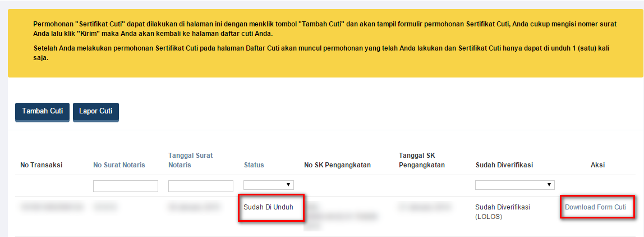Viewport: 644px width, 237px height.
Task: Click the No Transaksi column header
Action: click(x=41, y=165)
